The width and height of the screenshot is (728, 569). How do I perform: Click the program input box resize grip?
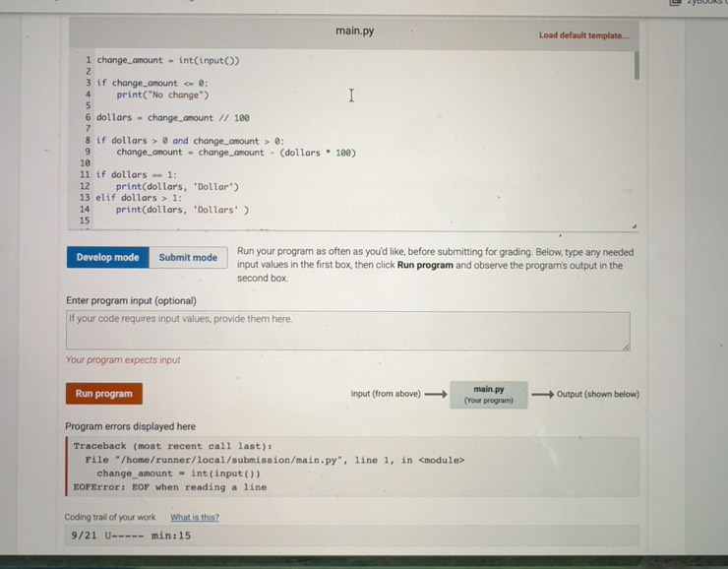pyautogui.click(x=625, y=346)
